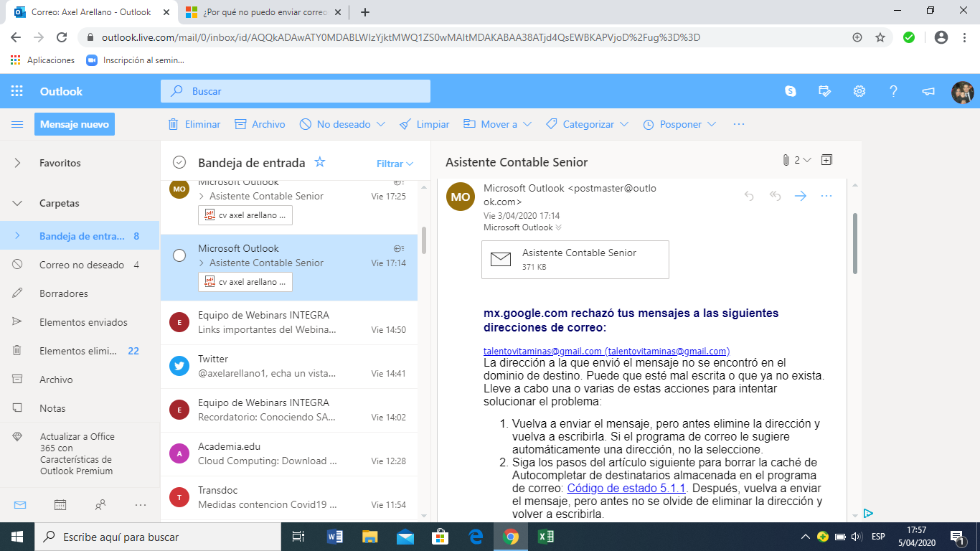Open Excel from the Windows taskbar
The height and width of the screenshot is (551, 980).
click(x=546, y=537)
